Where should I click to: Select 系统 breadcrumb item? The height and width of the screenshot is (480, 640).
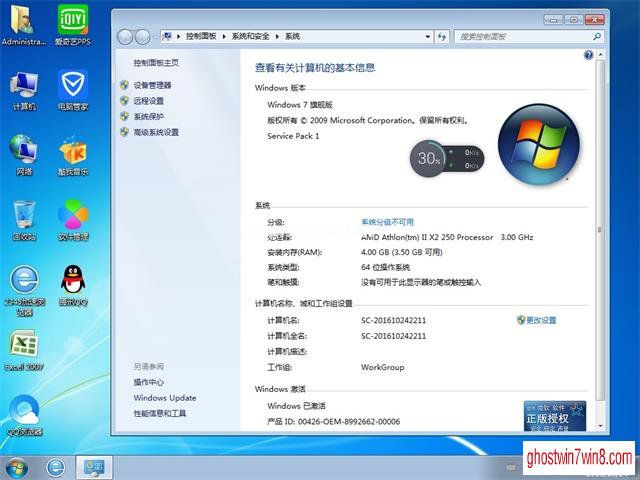(292, 36)
